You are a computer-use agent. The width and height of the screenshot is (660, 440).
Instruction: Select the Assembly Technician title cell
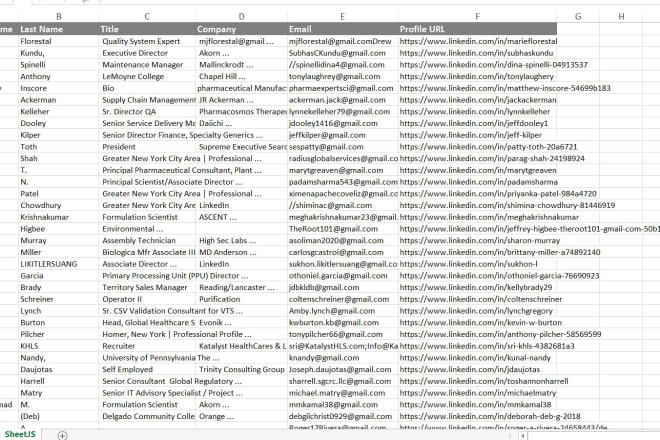point(147,241)
